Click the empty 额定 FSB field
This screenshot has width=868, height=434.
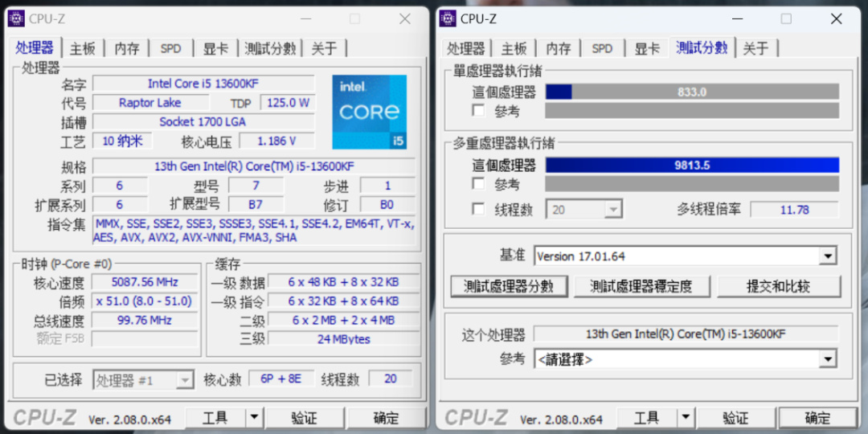(x=145, y=339)
